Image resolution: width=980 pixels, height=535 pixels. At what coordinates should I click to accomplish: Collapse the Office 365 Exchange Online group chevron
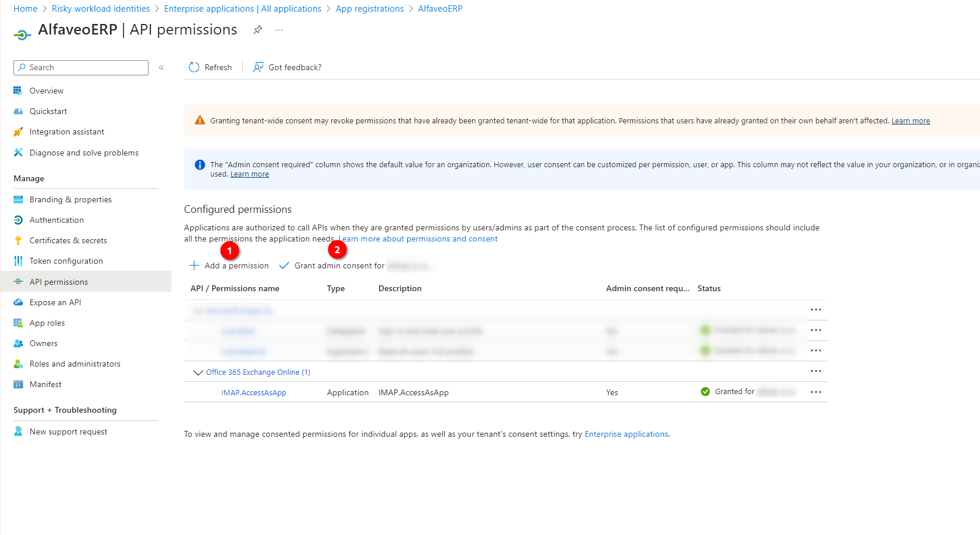[198, 372]
